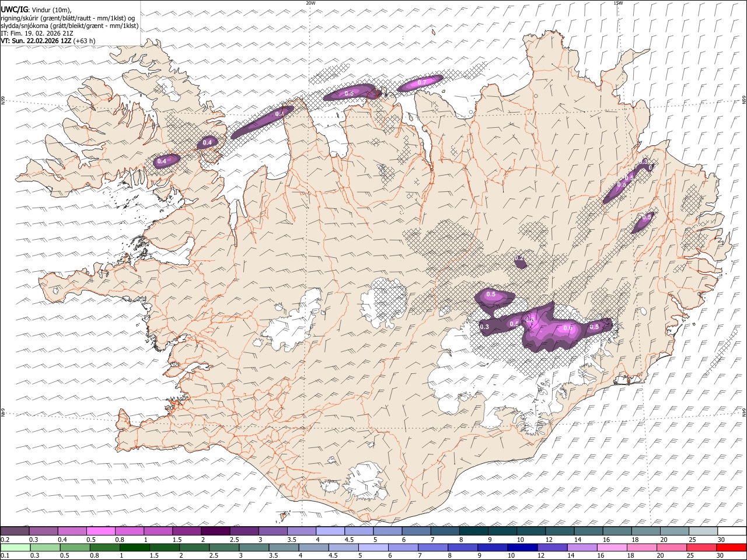Click the '0.3' contour label on the map
747x560 pixels.
[x=484, y=327]
